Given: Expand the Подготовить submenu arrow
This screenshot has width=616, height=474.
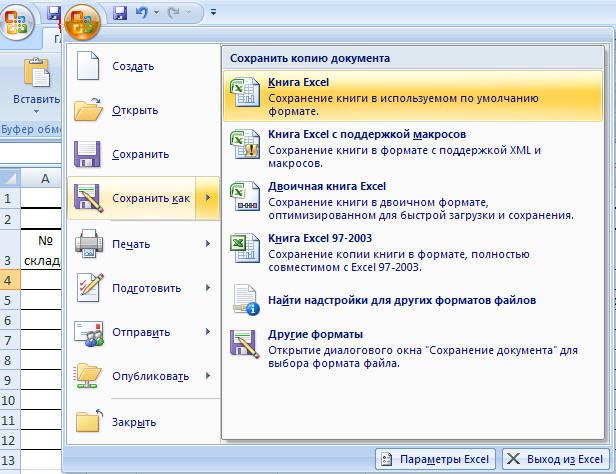Looking at the screenshot, I should pos(207,288).
